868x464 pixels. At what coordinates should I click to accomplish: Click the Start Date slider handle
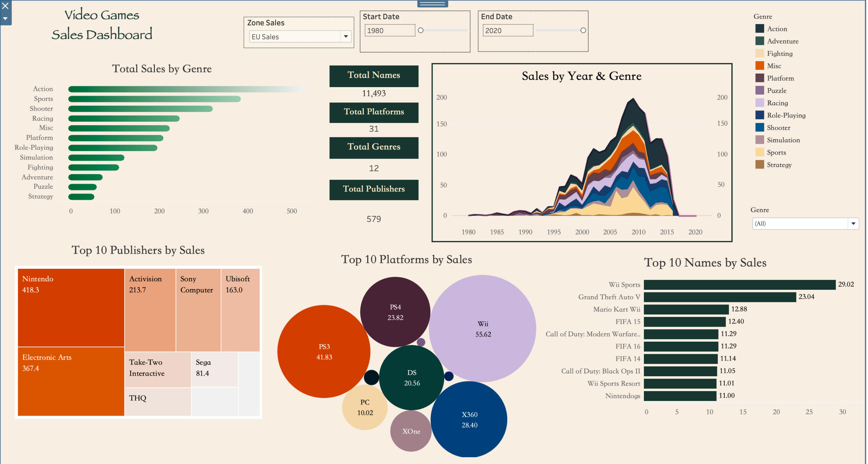coord(421,31)
